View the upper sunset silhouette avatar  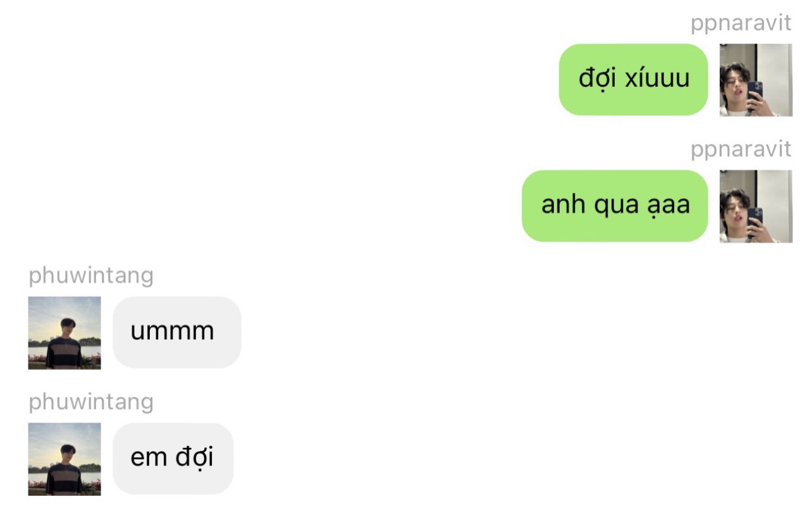tap(65, 333)
